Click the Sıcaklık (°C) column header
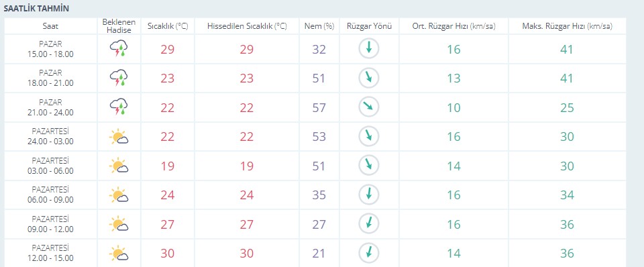The image size is (644, 267). click(168, 26)
